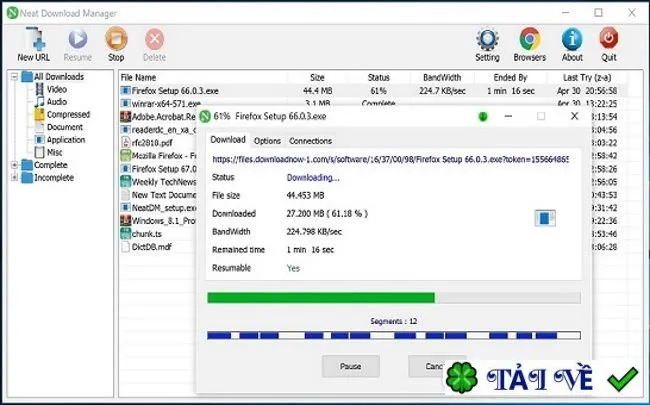The height and width of the screenshot is (405, 650).
Task: Click the Quit power icon
Action: [x=609, y=38]
